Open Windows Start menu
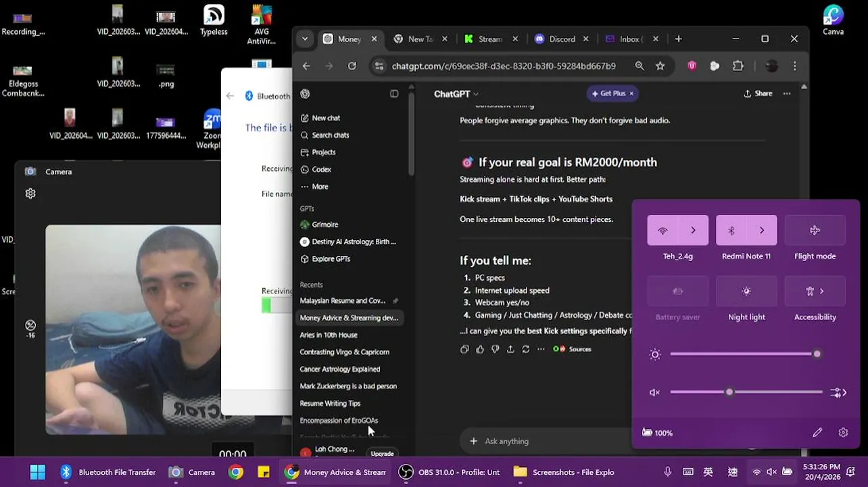 click(x=38, y=472)
